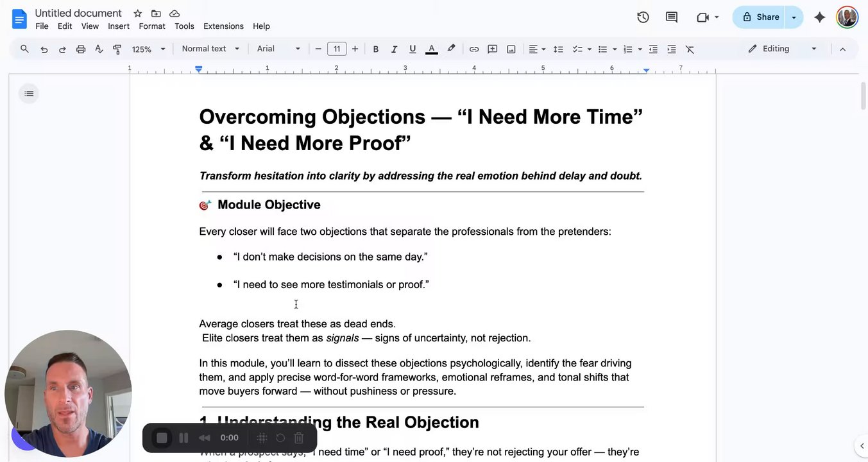868x462 pixels.
Task: Open the text alignment dropdown
Action: [x=537, y=49]
